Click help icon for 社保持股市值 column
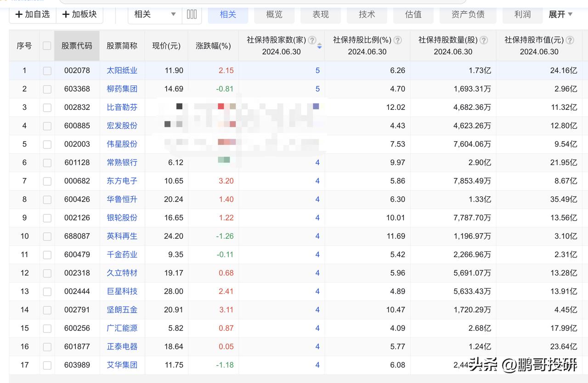Viewport: 588px width, 383px height. tap(570, 40)
